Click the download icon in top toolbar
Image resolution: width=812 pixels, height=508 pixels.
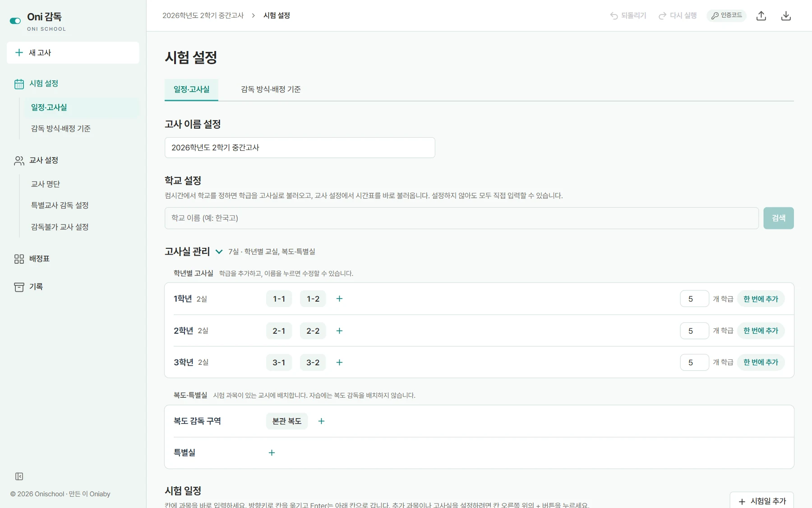pos(786,16)
